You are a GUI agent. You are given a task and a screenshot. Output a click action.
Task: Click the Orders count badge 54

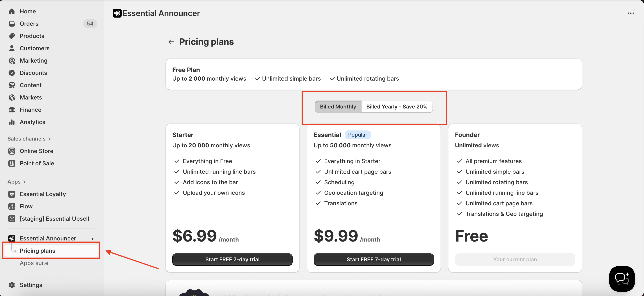[90, 24]
